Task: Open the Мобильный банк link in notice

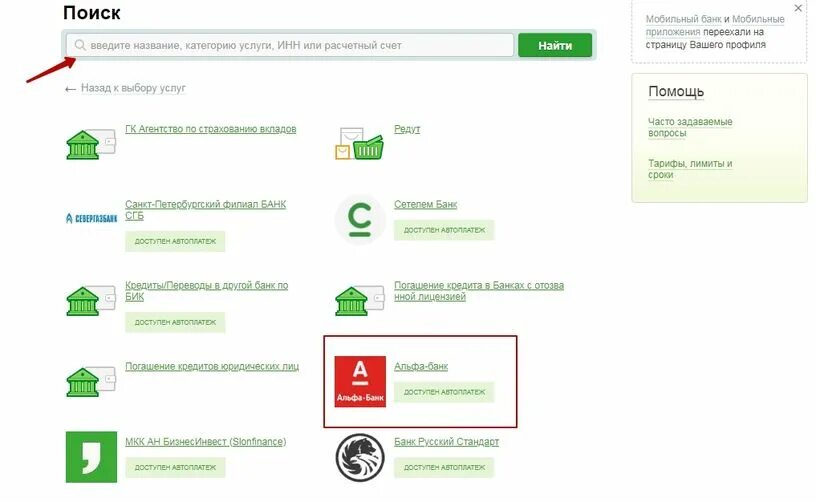Action: (683, 19)
